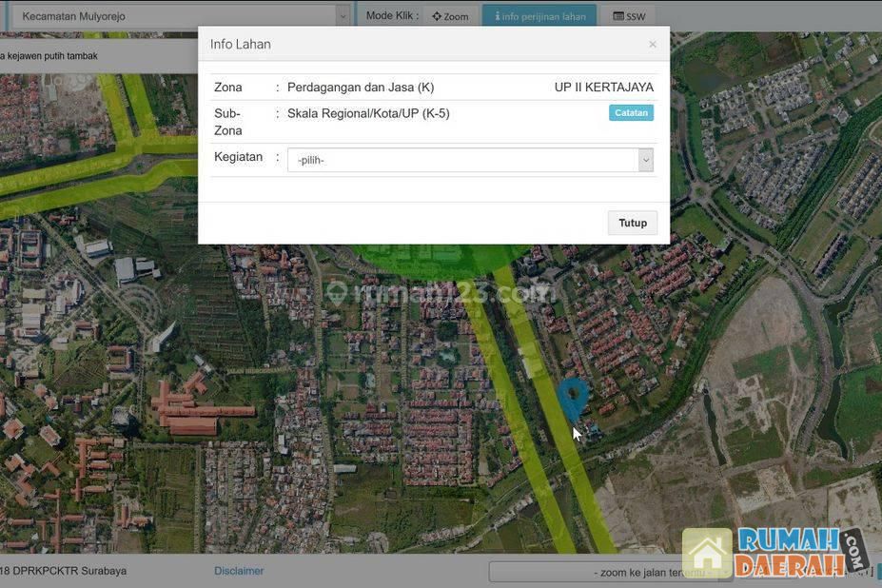Click the DPRKPCKTR Surabaya footer text
This screenshot has width=882, height=588.
tap(65, 571)
